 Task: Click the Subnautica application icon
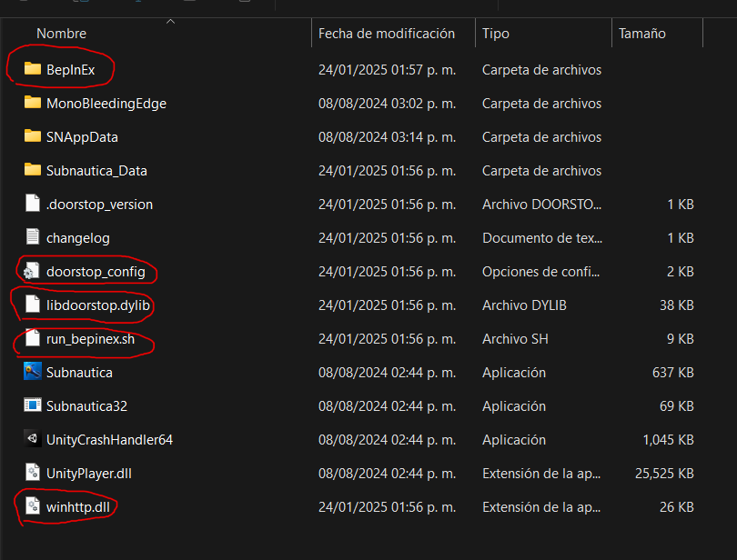click(33, 372)
